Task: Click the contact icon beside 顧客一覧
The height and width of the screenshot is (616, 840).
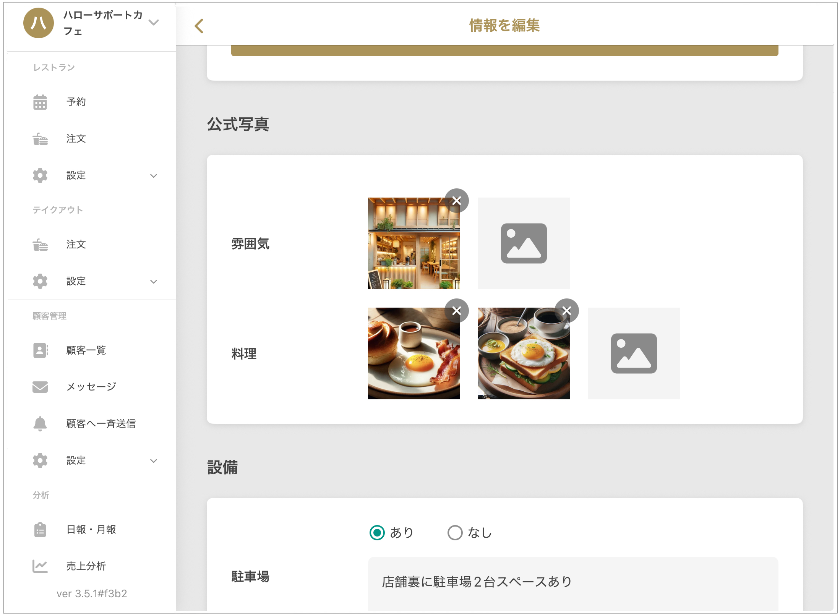Action: click(40, 350)
